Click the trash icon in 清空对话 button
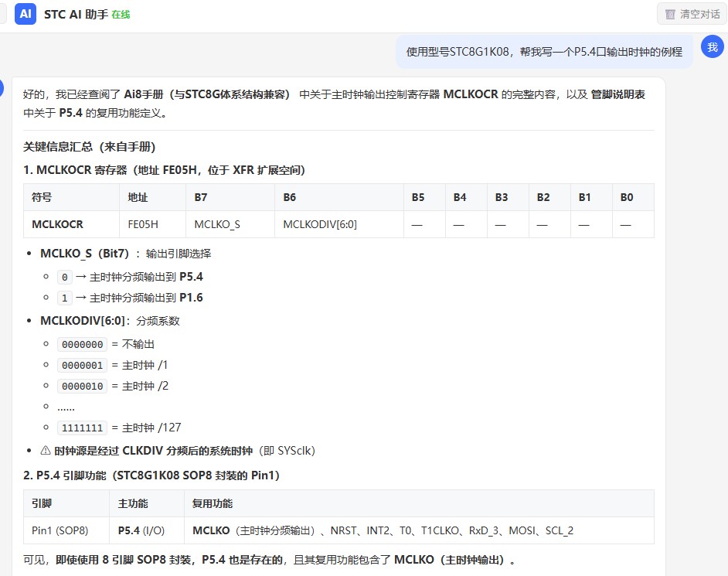Screen dimensions: 728x576 tap(670, 15)
